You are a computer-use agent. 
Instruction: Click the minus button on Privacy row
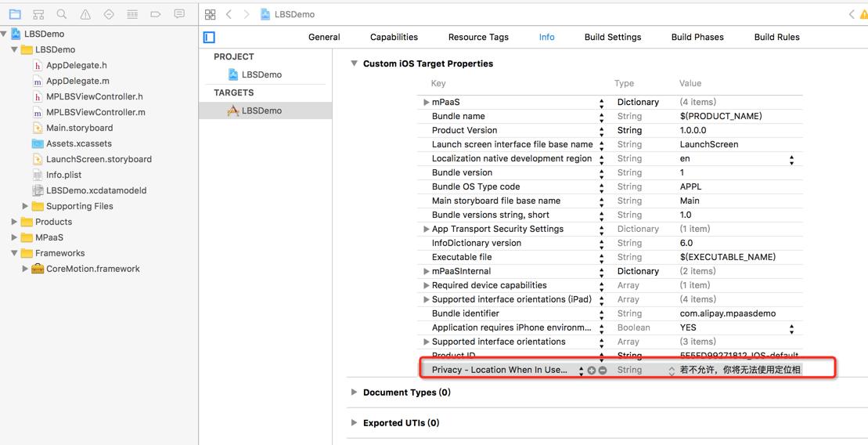pyautogui.click(x=603, y=371)
